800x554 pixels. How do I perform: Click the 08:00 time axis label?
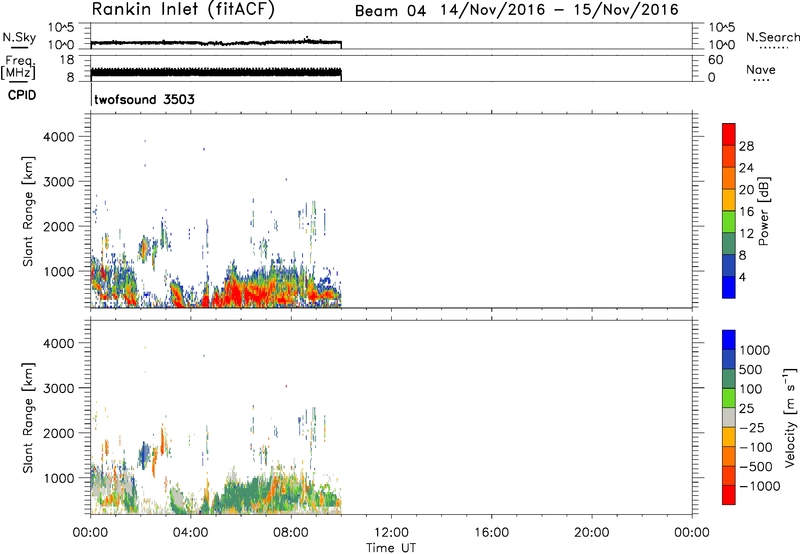[x=291, y=533]
